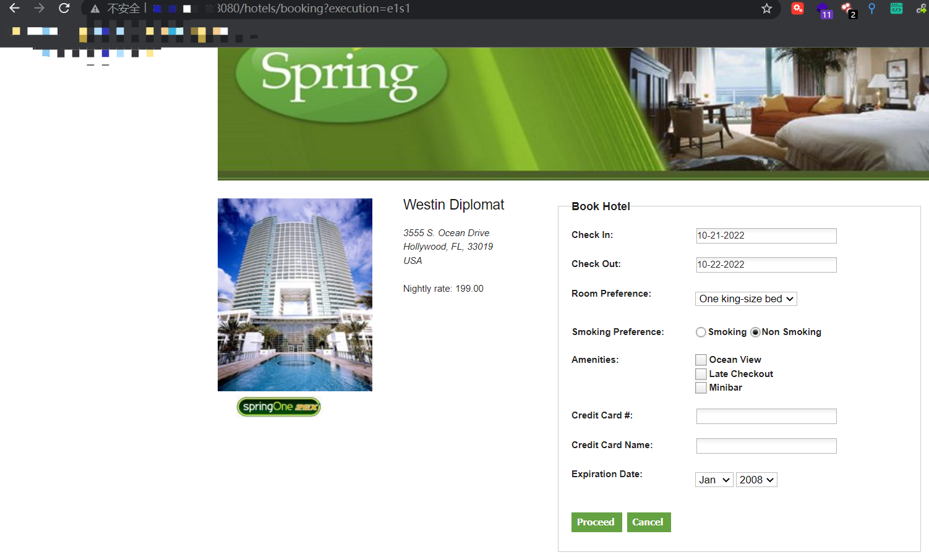Bookmark this page with the star icon
This screenshot has height=560, width=929.
click(x=767, y=8)
